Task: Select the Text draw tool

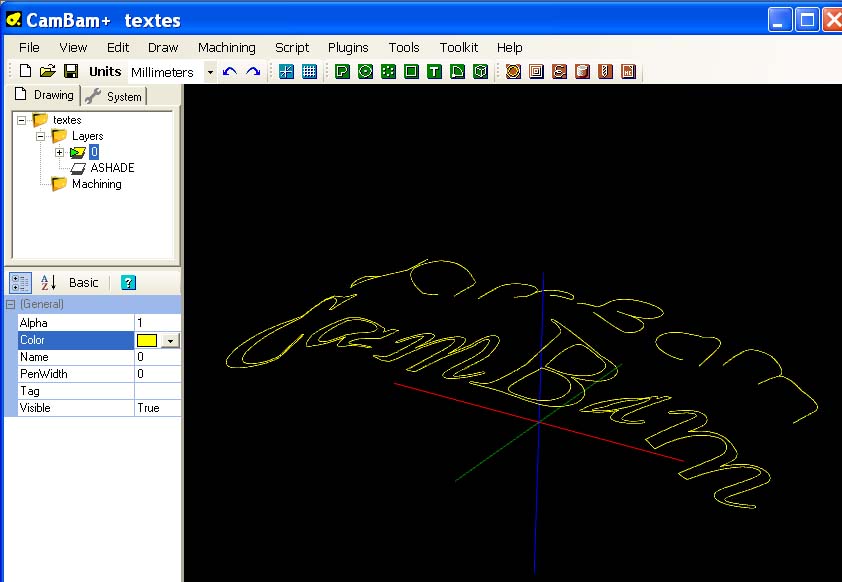Action: pyautogui.click(x=434, y=71)
